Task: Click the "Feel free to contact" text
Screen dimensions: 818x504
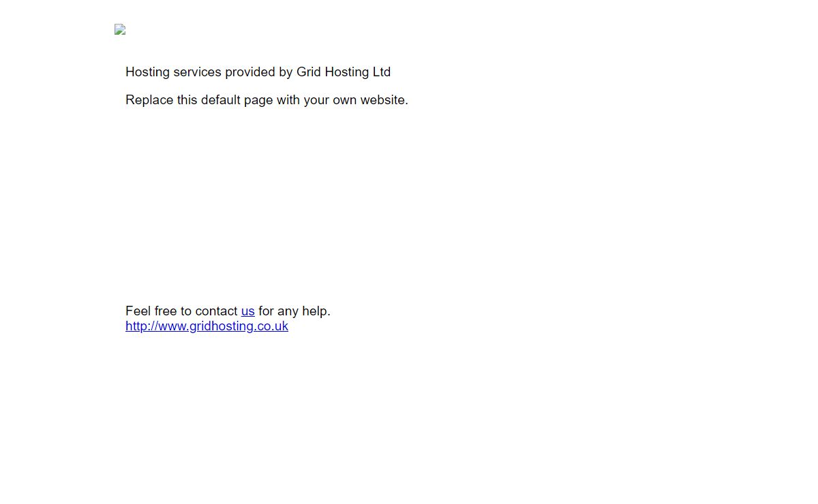Action: click(x=181, y=311)
